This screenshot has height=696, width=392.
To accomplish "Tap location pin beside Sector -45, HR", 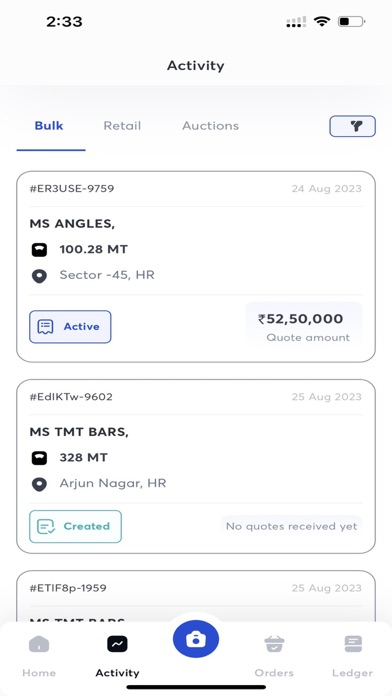I will pos(40,276).
